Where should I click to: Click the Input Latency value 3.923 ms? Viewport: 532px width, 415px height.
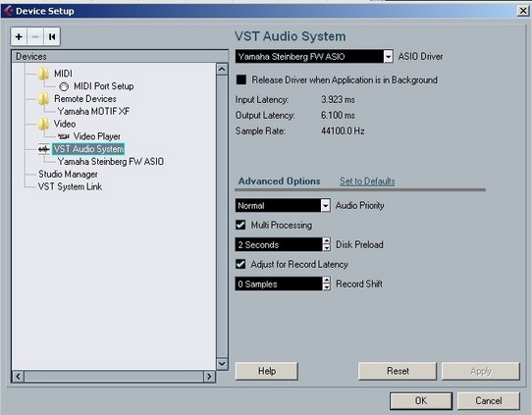pos(338,100)
